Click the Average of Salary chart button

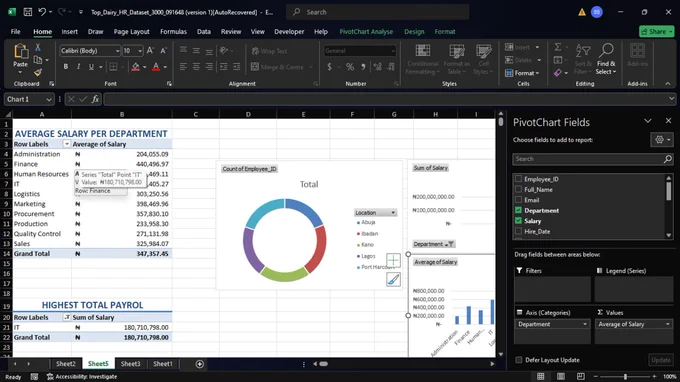[435, 262]
